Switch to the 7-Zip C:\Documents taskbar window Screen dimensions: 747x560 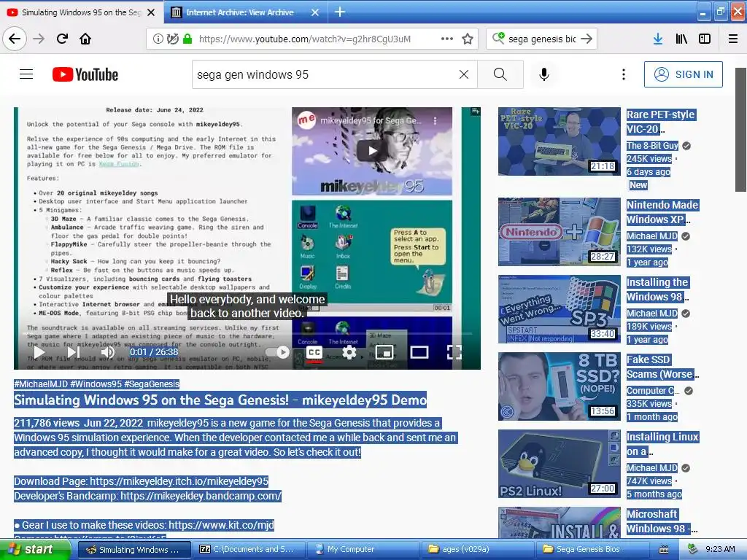[x=248, y=550]
